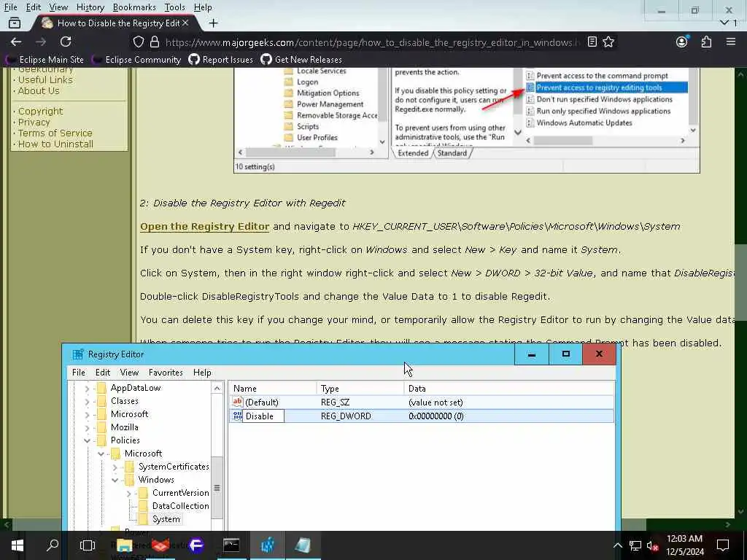Collapse the Windows registry key
This screenshot has width=747, height=560.
pos(115,480)
